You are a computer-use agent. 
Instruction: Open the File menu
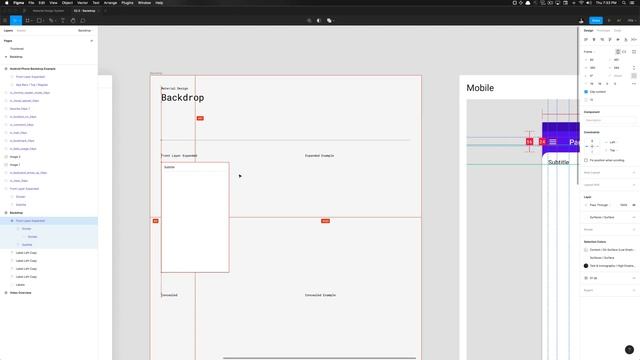(x=31, y=3)
